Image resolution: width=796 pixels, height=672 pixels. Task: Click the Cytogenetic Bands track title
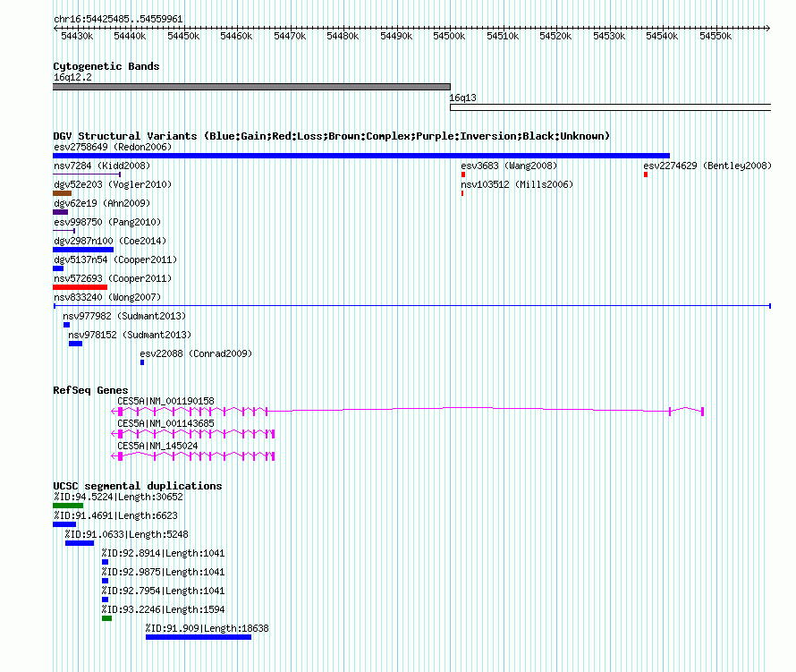[x=106, y=66]
